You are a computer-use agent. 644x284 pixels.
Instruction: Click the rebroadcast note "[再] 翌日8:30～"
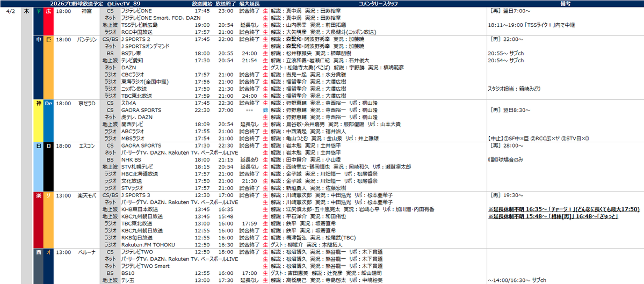510,110
